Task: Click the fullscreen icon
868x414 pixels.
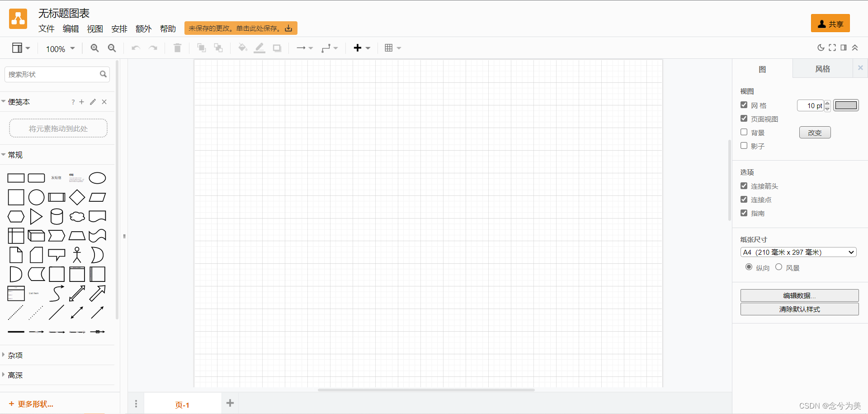Action: [x=832, y=48]
